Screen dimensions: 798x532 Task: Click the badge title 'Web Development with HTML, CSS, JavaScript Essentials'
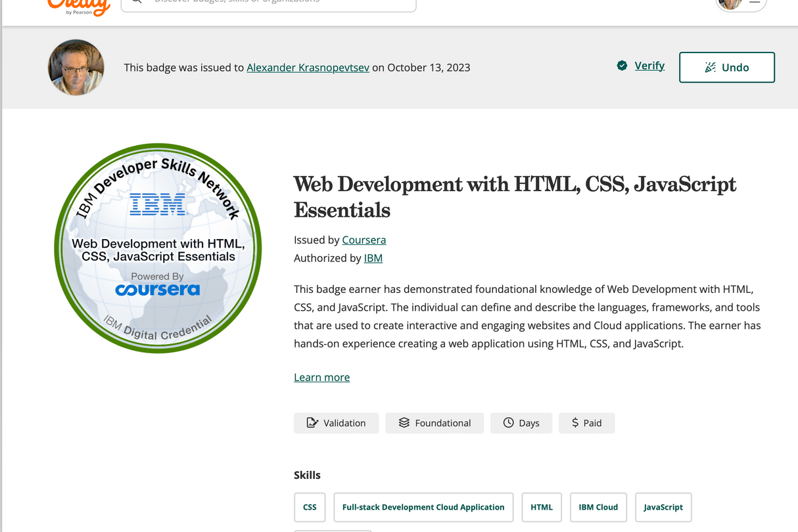pos(515,196)
